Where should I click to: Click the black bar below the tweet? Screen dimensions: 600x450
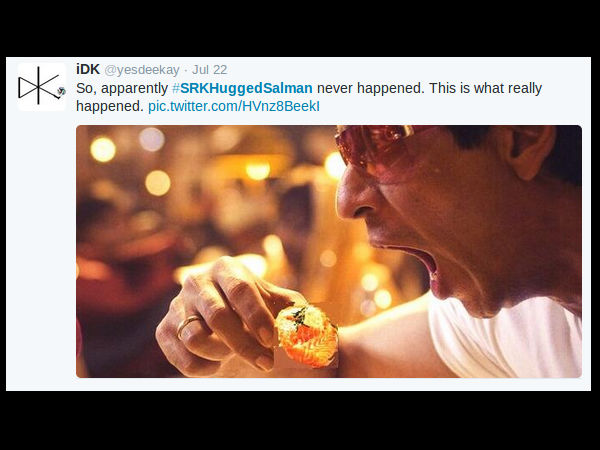tap(300, 420)
